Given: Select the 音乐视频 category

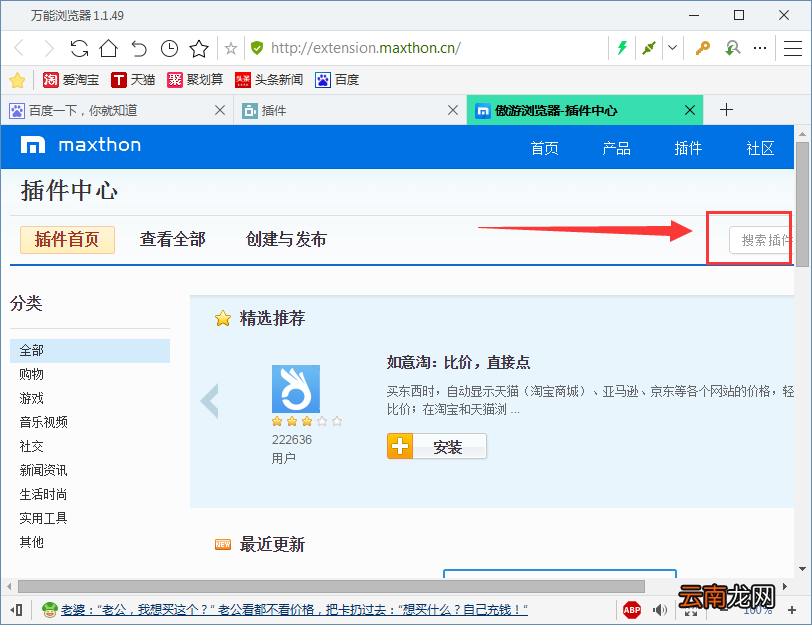Looking at the screenshot, I should pyautogui.click(x=44, y=422).
